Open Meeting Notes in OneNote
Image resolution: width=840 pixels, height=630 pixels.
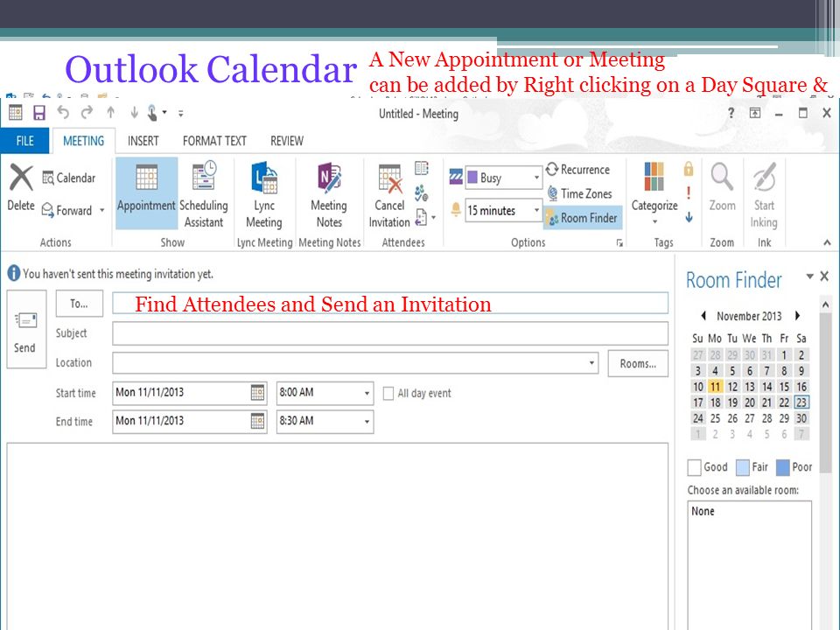coord(329,194)
